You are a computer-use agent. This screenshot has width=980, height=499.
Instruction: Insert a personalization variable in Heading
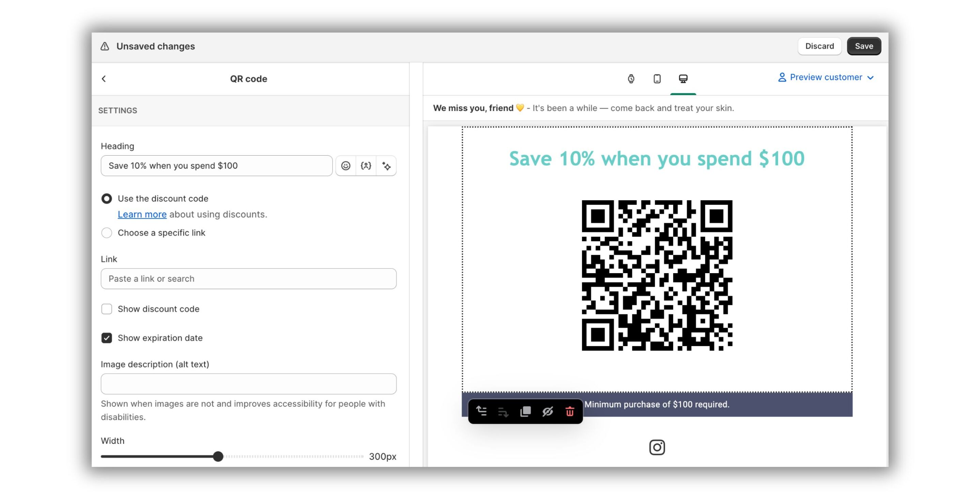click(365, 166)
